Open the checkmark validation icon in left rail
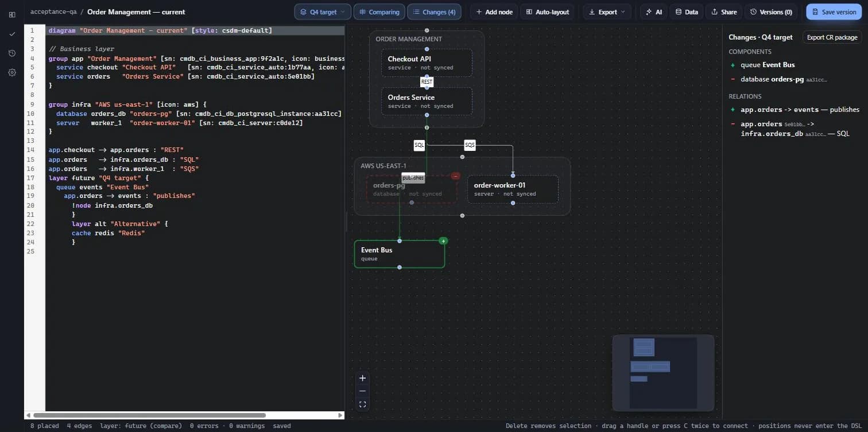868x432 pixels. (12, 34)
